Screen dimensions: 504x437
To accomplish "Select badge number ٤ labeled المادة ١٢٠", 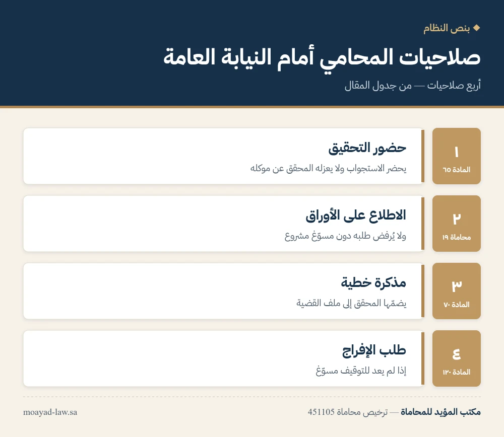I will (457, 358).
